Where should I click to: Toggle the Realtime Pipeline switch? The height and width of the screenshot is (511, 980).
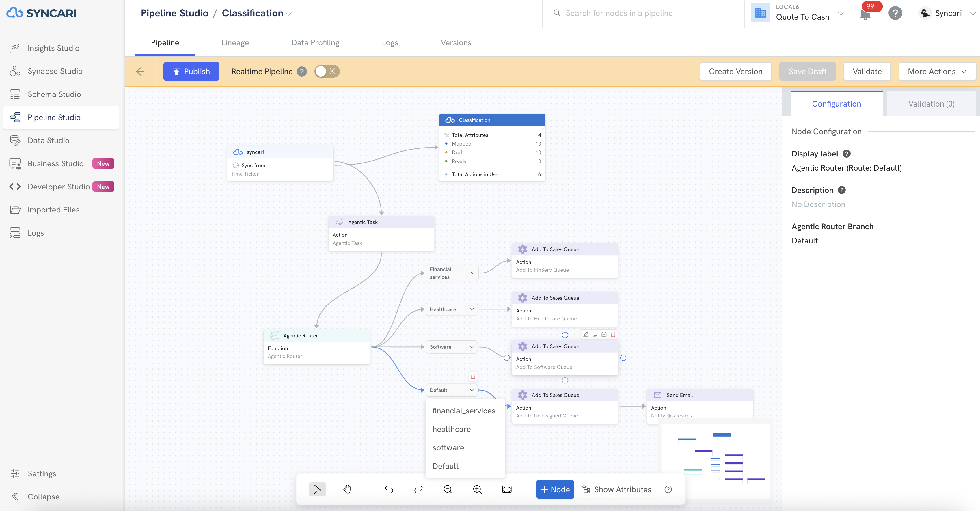[327, 72]
